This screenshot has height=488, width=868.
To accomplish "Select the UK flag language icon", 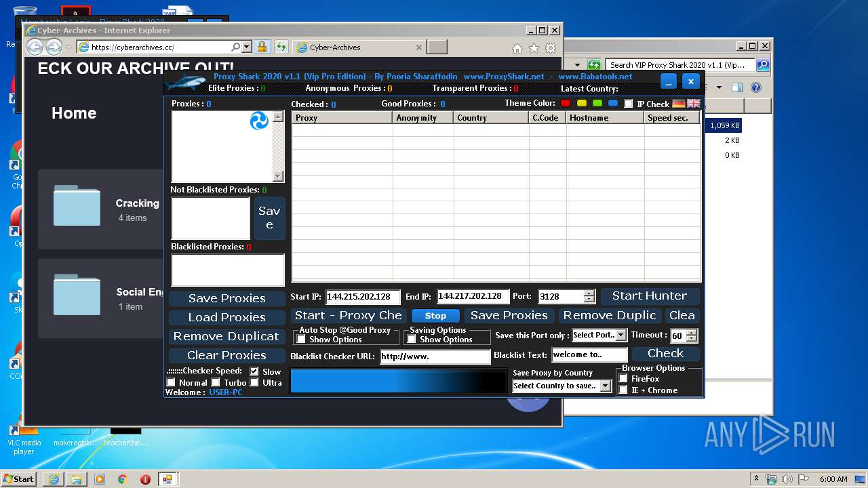I will point(693,104).
